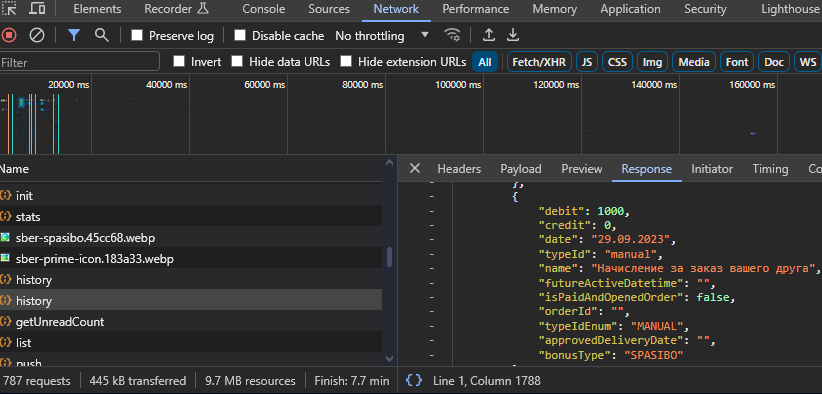Open the Sources tab
Viewport: 822px width, 394px height.
tap(329, 9)
